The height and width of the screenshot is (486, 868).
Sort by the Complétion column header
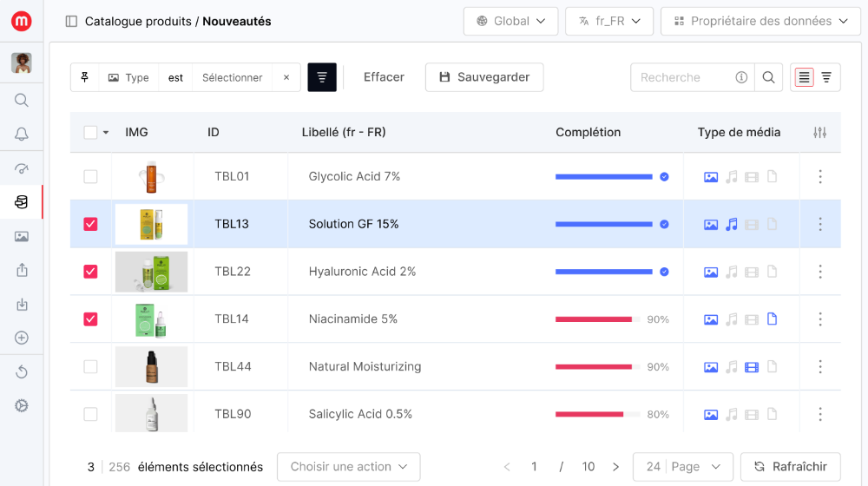click(x=588, y=133)
